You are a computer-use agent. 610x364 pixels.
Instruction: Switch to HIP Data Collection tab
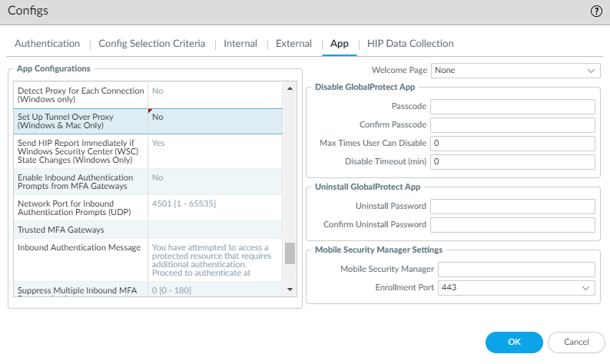(410, 44)
